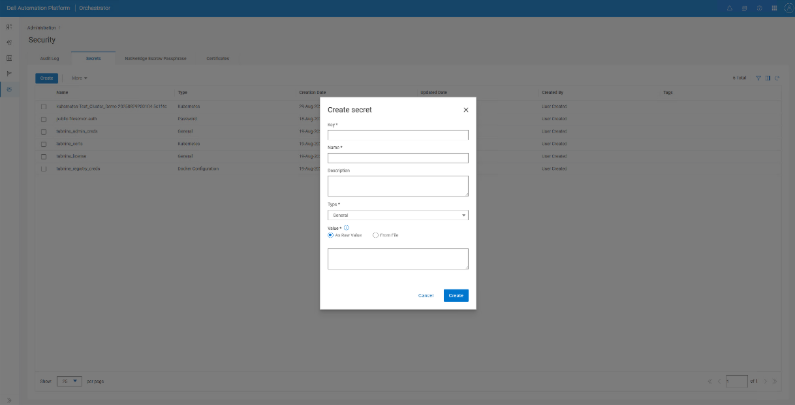This screenshot has width=795, height=405.
Task: Click the export icon above the table
Action: coord(777,78)
